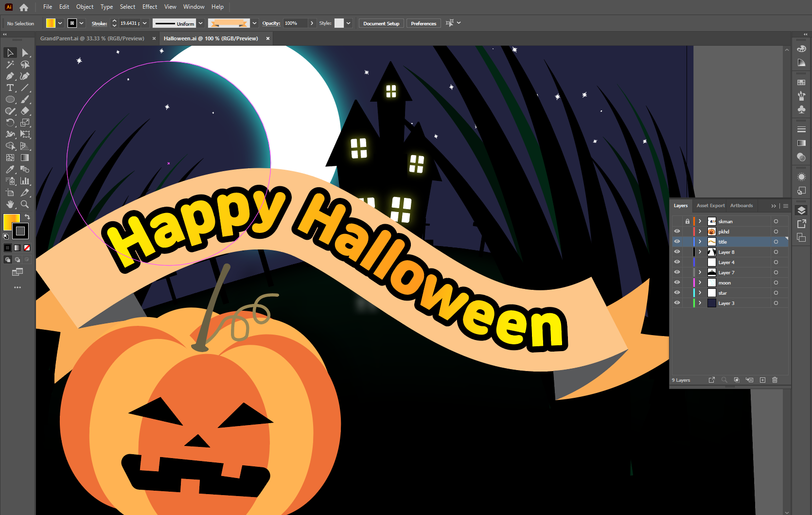This screenshot has height=515, width=812.
Task: Click the Document Setup button
Action: (381, 23)
